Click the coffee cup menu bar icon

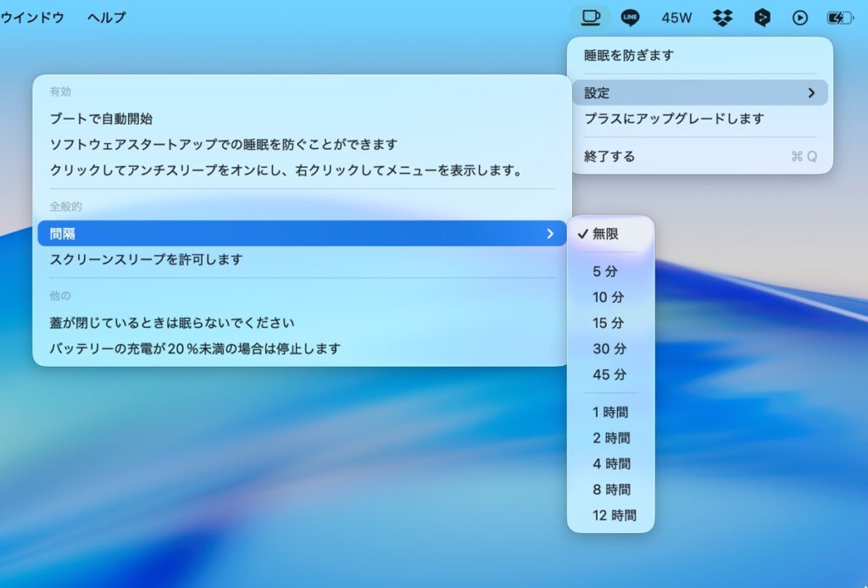coord(590,17)
